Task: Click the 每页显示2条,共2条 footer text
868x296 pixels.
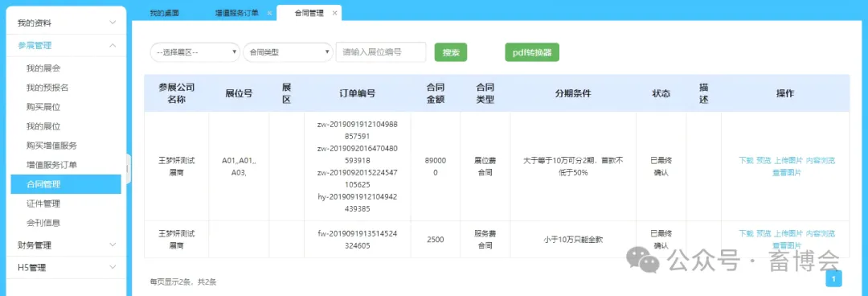Action: (x=183, y=282)
